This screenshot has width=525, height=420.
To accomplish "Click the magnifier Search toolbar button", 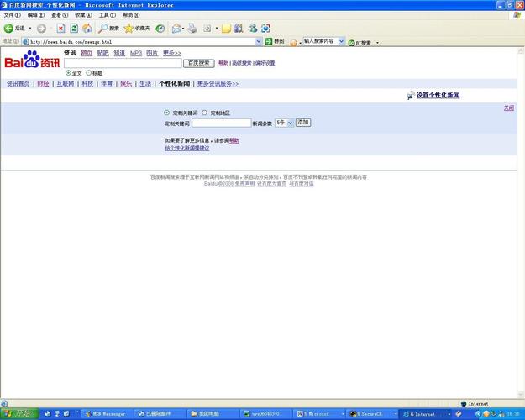I will (108, 29).
